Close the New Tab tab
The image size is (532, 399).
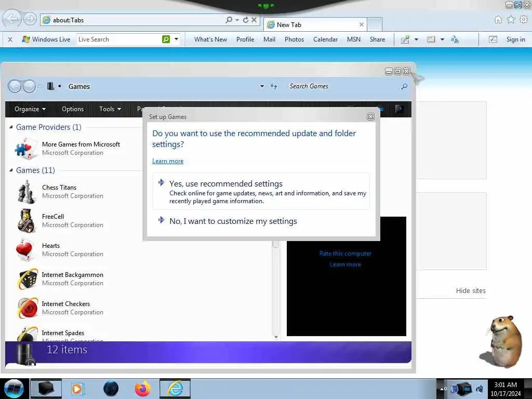coord(362,24)
